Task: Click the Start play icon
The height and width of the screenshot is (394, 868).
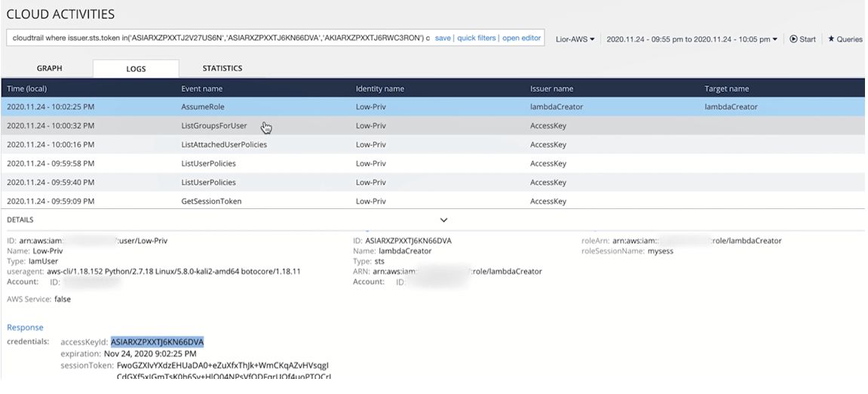Action: [793, 39]
